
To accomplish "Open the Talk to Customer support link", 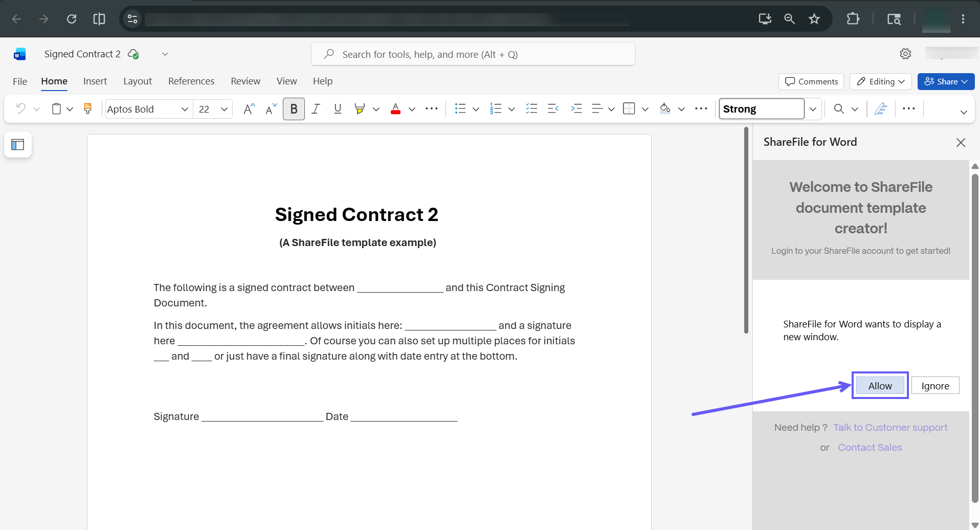I will pos(890,427).
